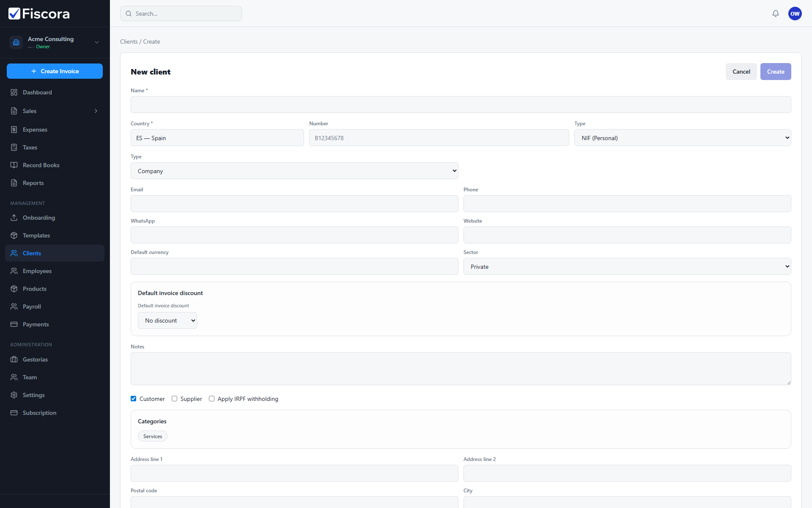This screenshot has height=508, width=812.
Task: Click the Acme Consulting building icon
Action: point(16,42)
